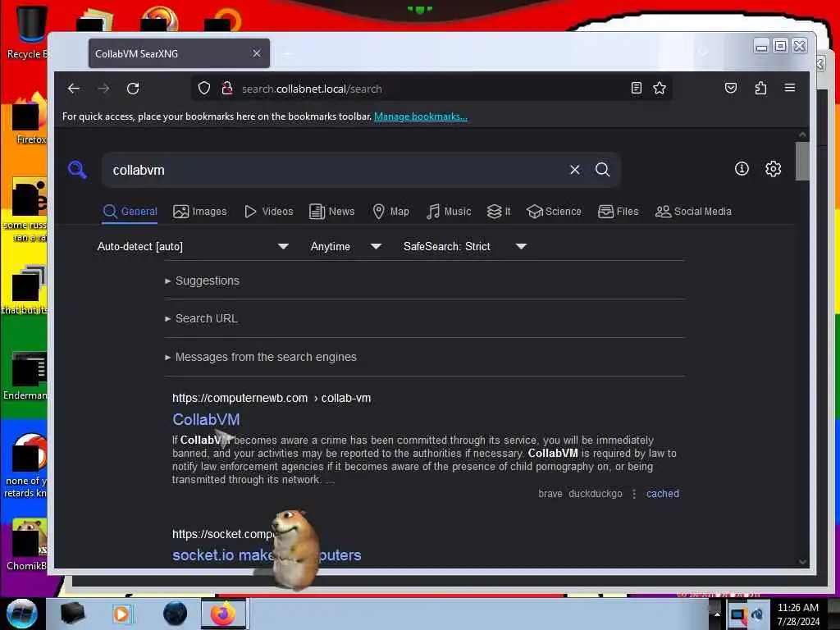Open the SafeSearch: Strict dropdown

[464, 246]
